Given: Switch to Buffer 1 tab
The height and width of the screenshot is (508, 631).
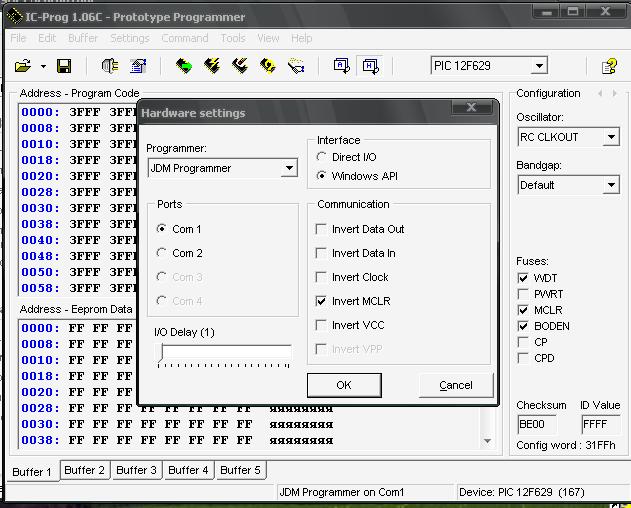Looking at the screenshot, I should tap(32, 471).
